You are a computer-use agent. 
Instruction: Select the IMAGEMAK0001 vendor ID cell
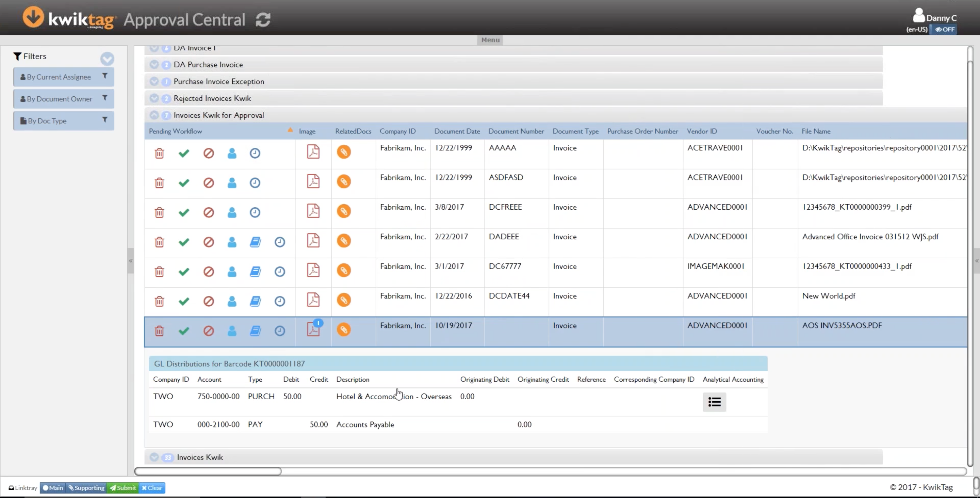716,266
